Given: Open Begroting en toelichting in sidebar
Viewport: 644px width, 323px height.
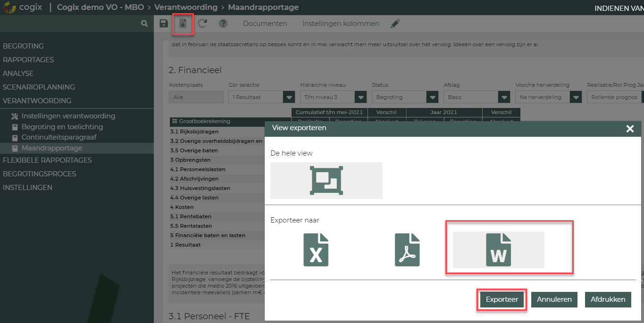Looking at the screenshot, I should coord(62,127).
